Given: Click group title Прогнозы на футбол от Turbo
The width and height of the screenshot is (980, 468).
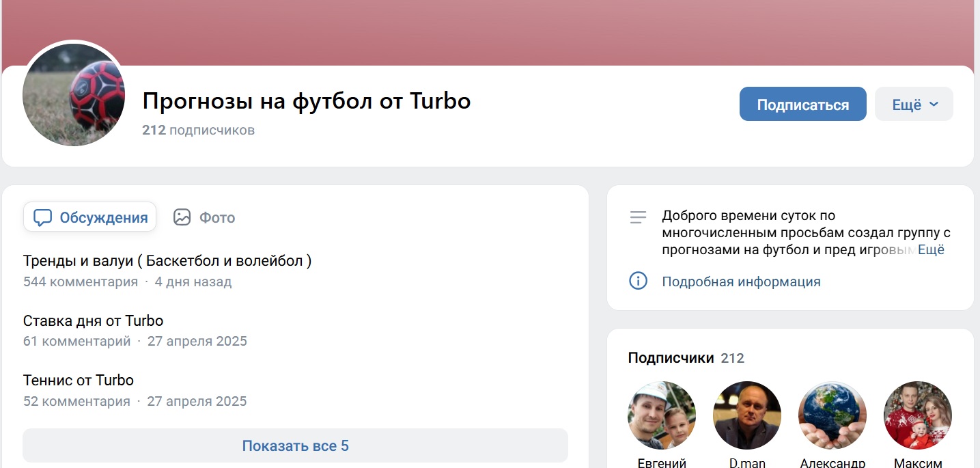Looking at the screenshot, I should coord(307,101).
